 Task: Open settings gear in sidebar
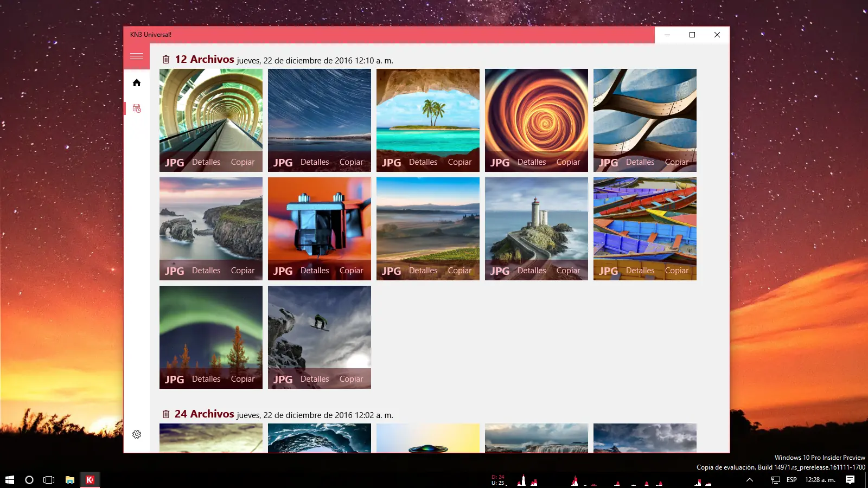[x=137, y=434]
